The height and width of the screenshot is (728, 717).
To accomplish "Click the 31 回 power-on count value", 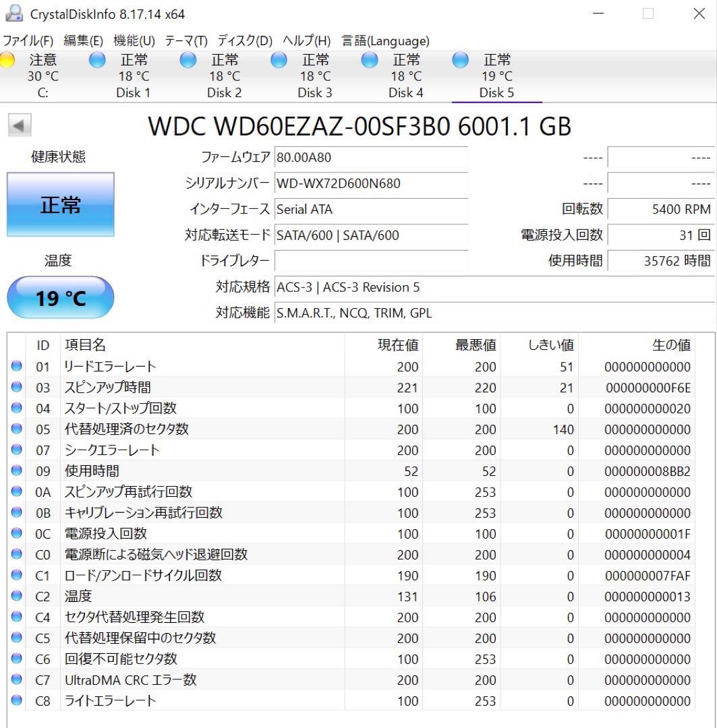I will pos(661,235).
